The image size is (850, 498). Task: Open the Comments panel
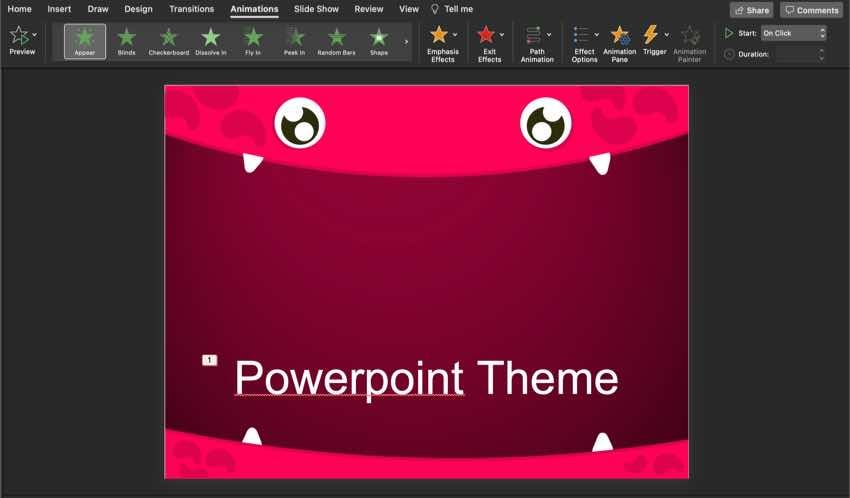[811, 10]
